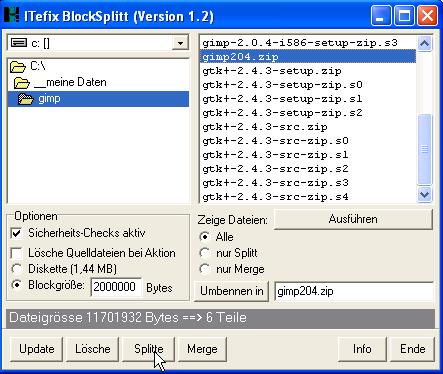Enable Lösche Quelldateien bei Aktion checkbox
The image size is (443, 374).
tap(16, 253)
